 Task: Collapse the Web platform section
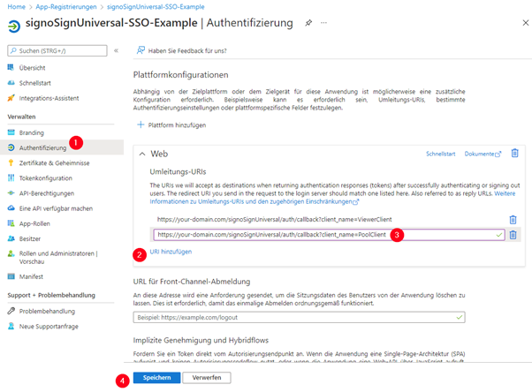(141, 154)
